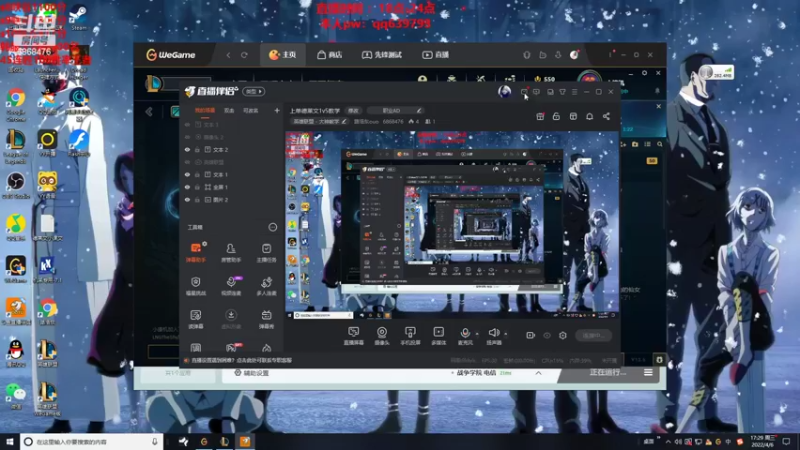Open hamburger menu in 直播伴侣 title bar

(574, 92)
